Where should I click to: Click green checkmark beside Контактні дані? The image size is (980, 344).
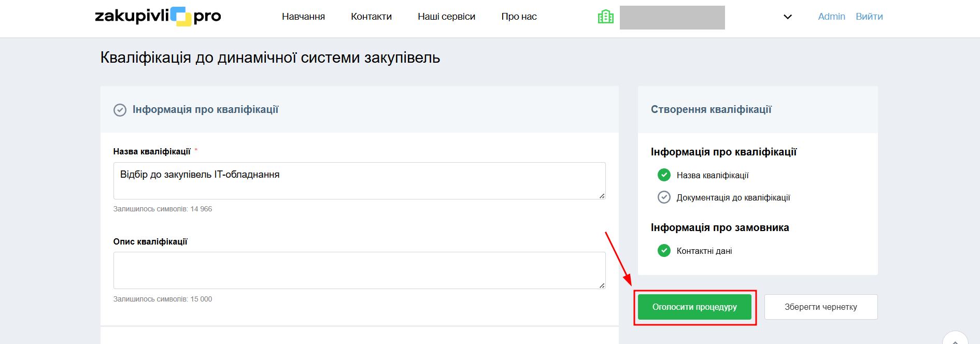click(x=664, y=251)
